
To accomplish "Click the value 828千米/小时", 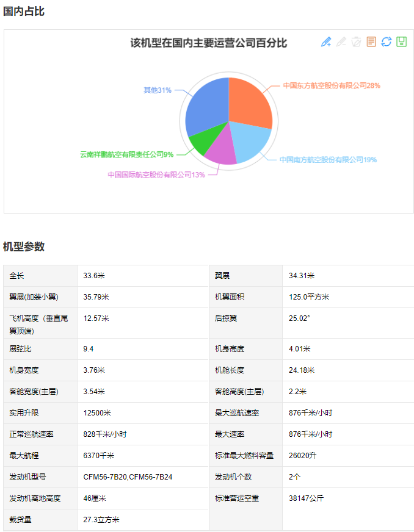I will point(105,434).
